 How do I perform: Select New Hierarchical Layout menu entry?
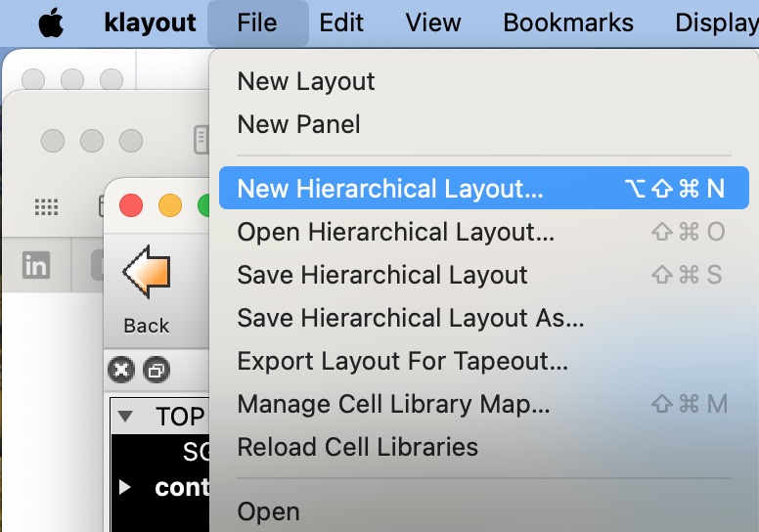point(389,189)
